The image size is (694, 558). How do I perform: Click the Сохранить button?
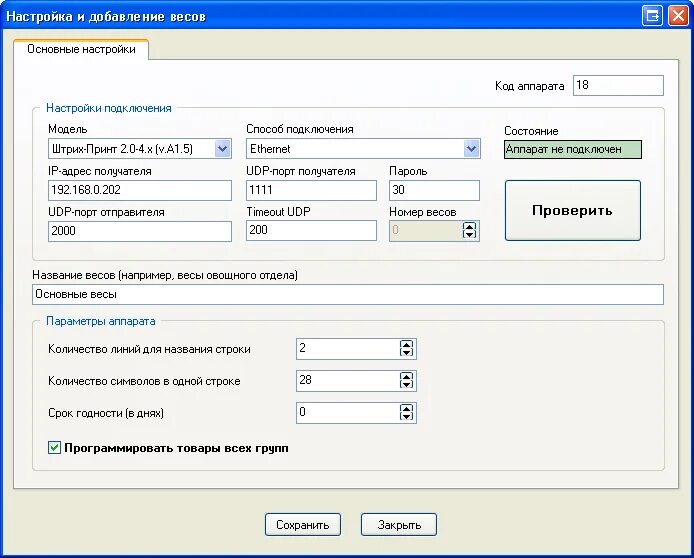click(303, 525)
